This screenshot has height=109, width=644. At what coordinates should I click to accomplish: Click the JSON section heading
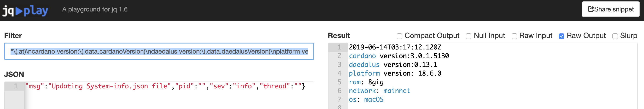[14, 74]
